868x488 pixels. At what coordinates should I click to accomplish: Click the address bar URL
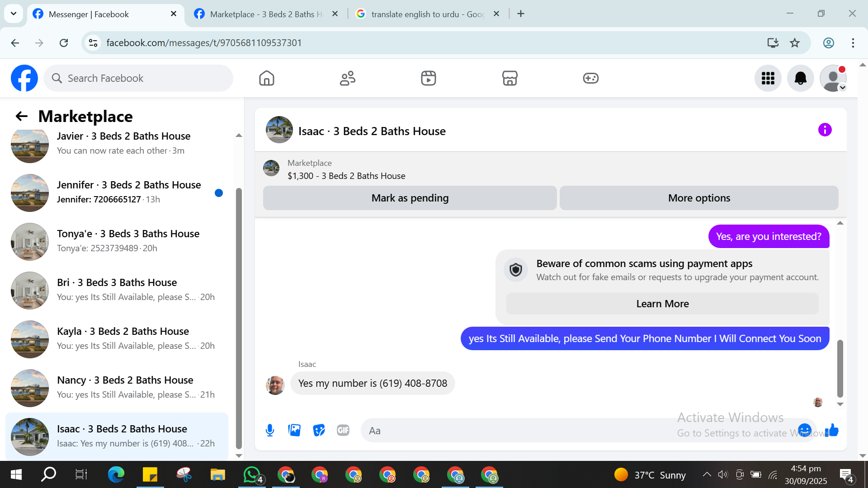[x=204, y=43]
